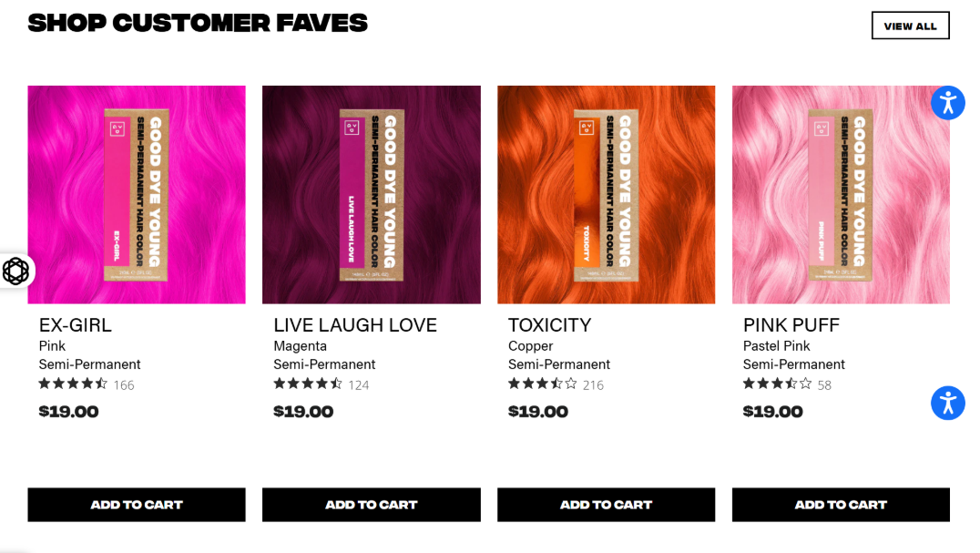Click the PINK PUFF product title
Screen dimensions: 980x553
coord(791,325)
